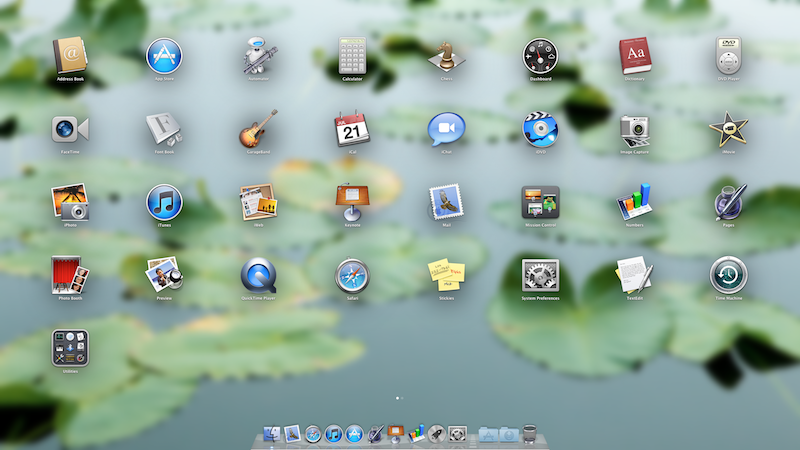This screenshot has width=800, height=450.
Task: Open the Trash in the Dock
Action: click(x=530, y=434)
